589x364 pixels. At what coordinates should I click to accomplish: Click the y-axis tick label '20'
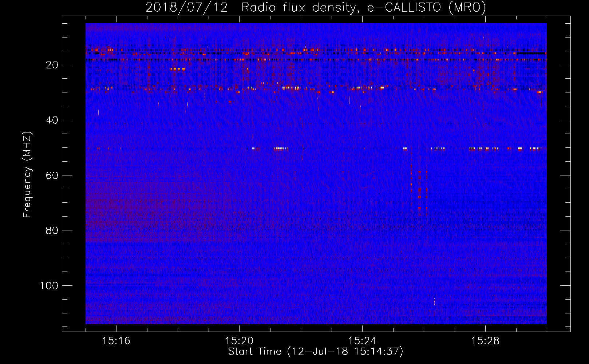click(52, 65)
